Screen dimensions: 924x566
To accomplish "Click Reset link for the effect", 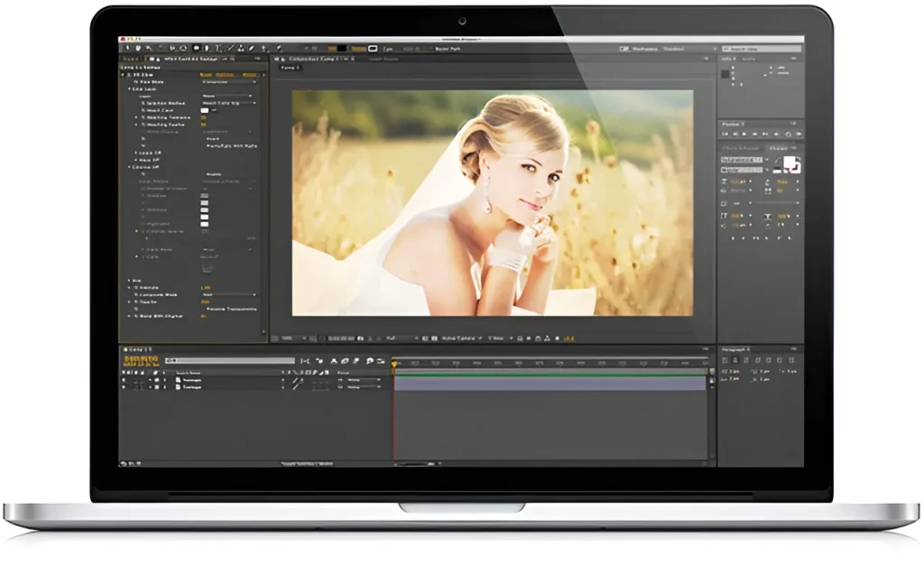I will click(207, 75).
